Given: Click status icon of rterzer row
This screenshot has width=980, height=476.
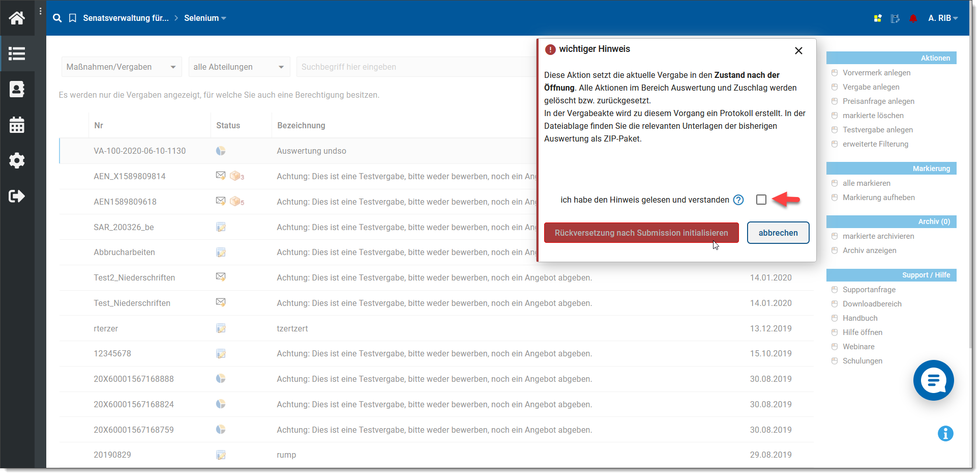Looking at the screenshot, I should [221, 328].
